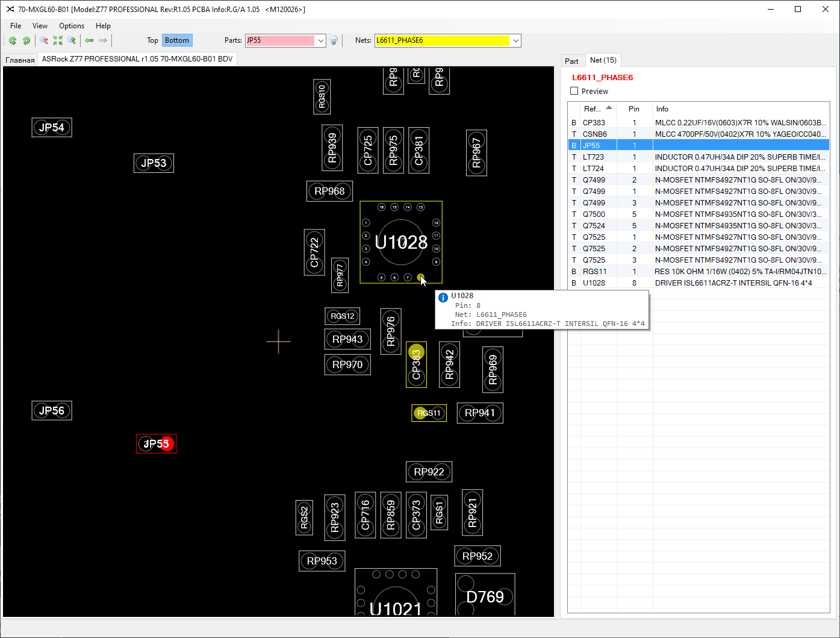Select Q7499 pin 2 row
The image size is (840, 638).
[x=698, y=180]
